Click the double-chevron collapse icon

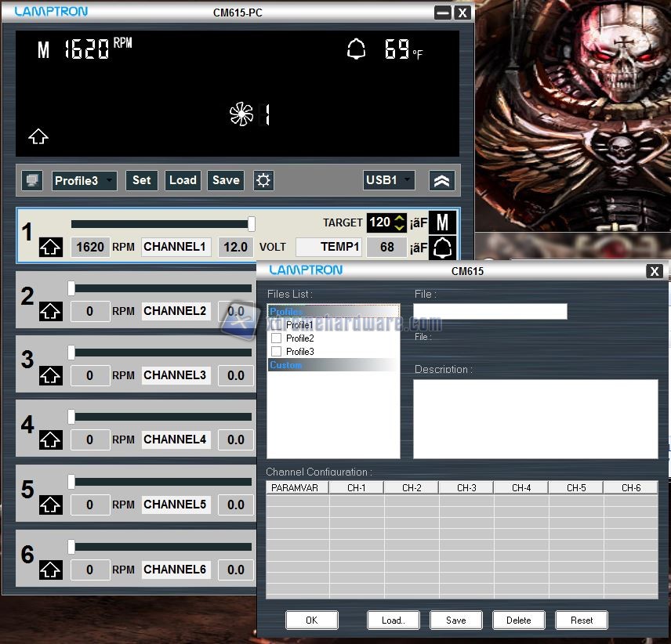(442, 181)
